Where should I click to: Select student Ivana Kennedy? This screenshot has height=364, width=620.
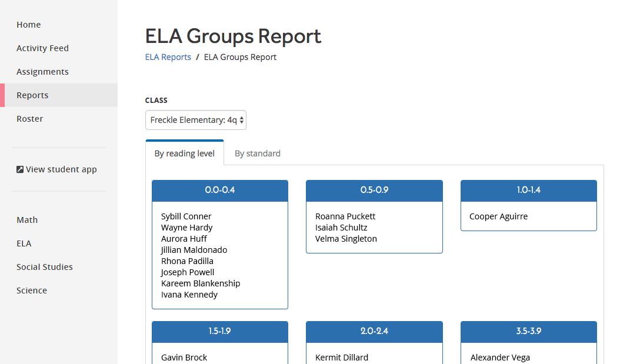tap(189, 295)
